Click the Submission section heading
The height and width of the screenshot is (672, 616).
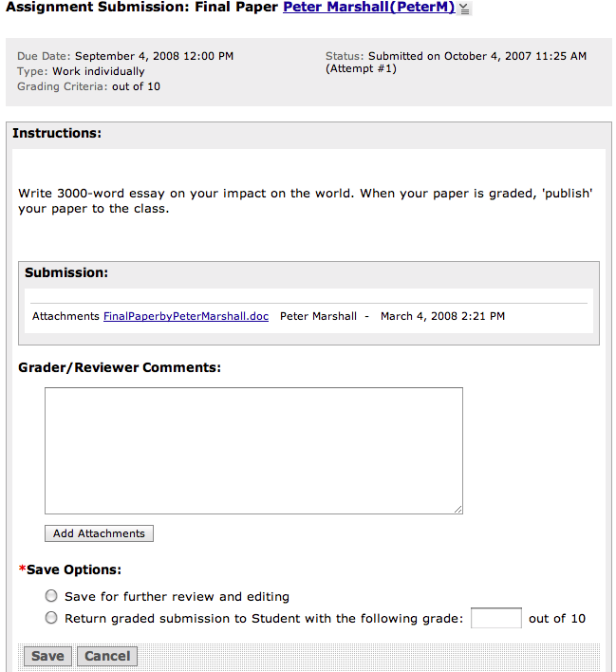[x=66, y=272]
